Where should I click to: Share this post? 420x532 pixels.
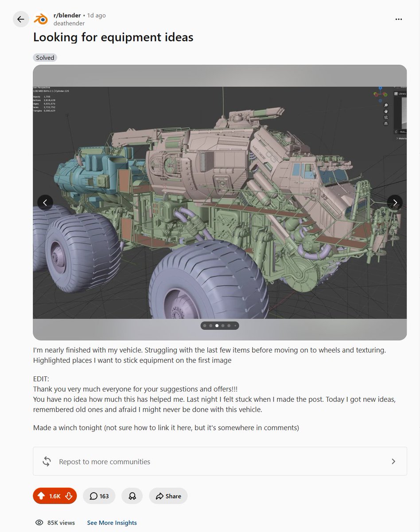(x=168, y=496)
